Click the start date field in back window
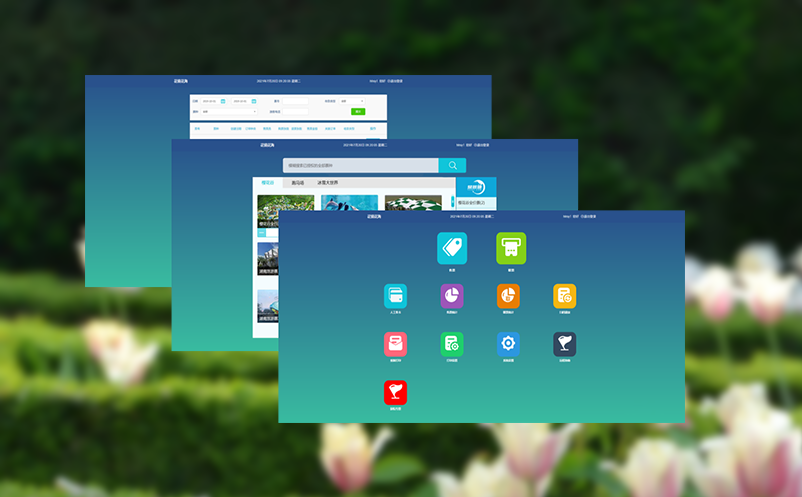 [x=213, y=101]
